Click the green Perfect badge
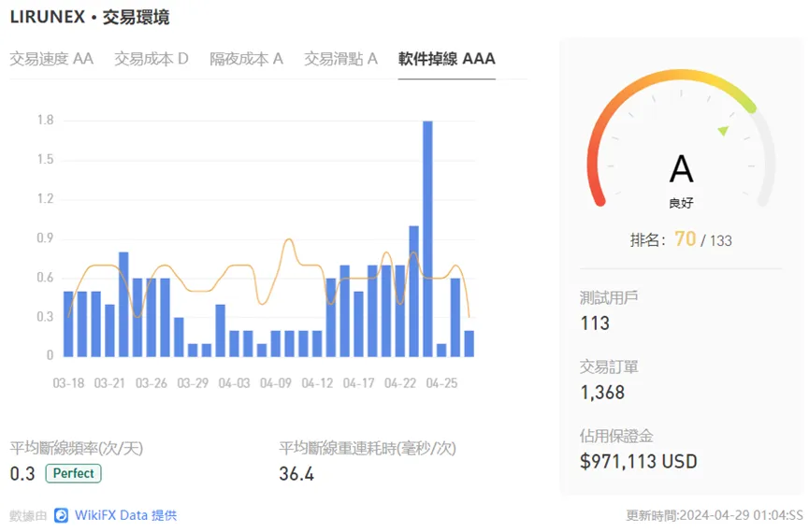This screenshot has height=532, width=809. pos(73,473)
